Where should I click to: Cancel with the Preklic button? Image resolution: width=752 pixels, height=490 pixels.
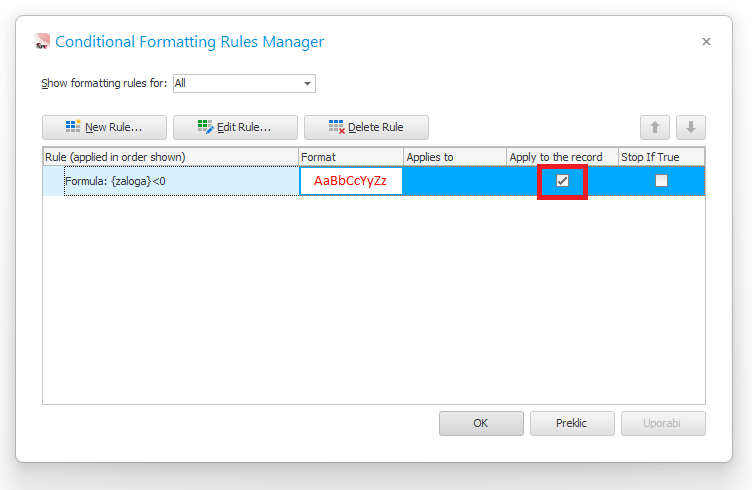pyautogui.click(x=572, y=423)
